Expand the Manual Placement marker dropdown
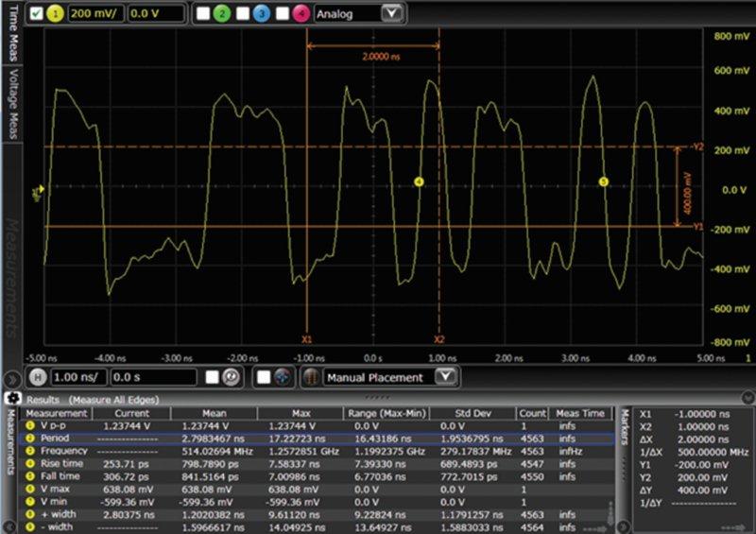The height and width of the screenshot is (534, 756). [x=447, y=377]
